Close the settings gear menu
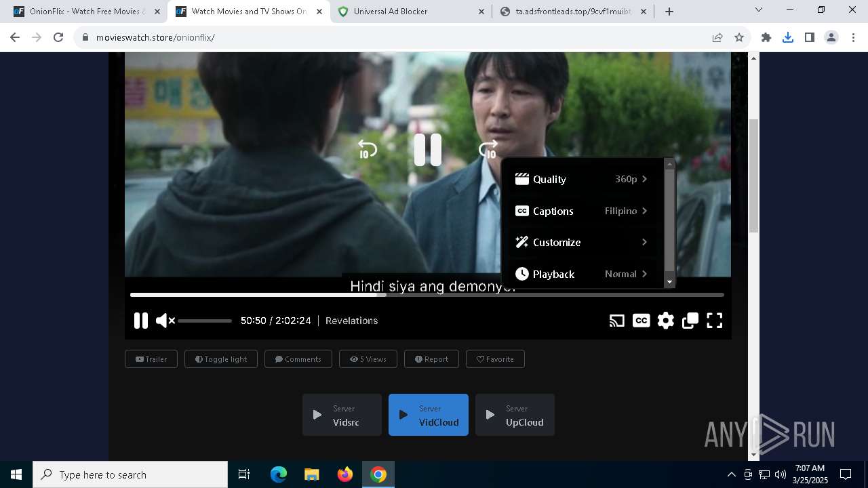 (666, 321)
